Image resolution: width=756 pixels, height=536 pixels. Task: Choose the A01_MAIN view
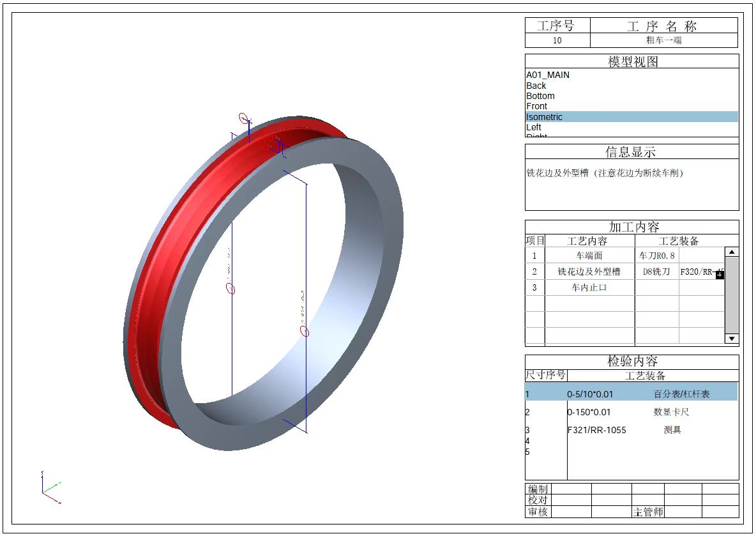(x=547, y=75)
